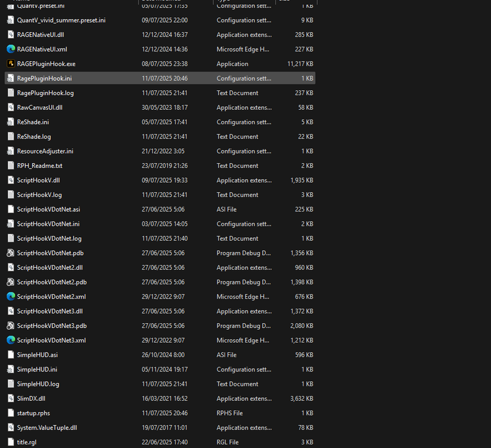Click the ReShade.log document icon
491x448 pixels.
click(11, 136)
